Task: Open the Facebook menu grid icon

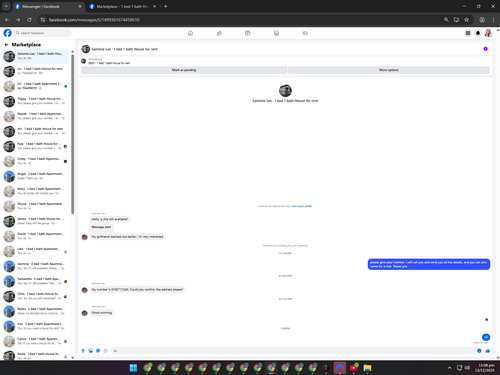Action: (x=468, y=33)
